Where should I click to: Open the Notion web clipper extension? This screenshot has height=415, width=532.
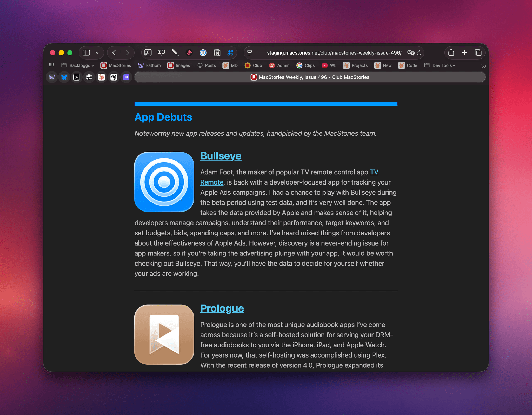(x=217, y=53)
